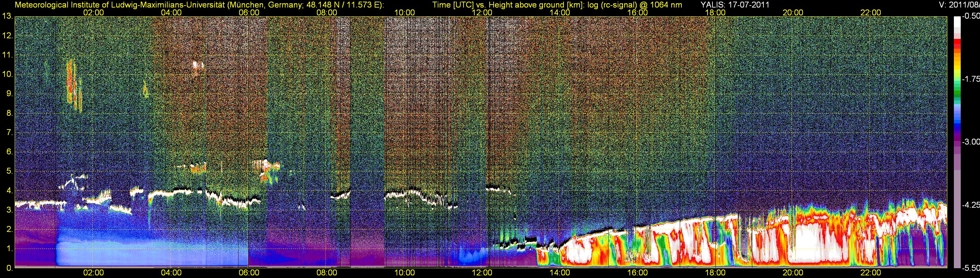Click the '3.' height axis label
The image size is (980, 278).
[x=9, y=210]
